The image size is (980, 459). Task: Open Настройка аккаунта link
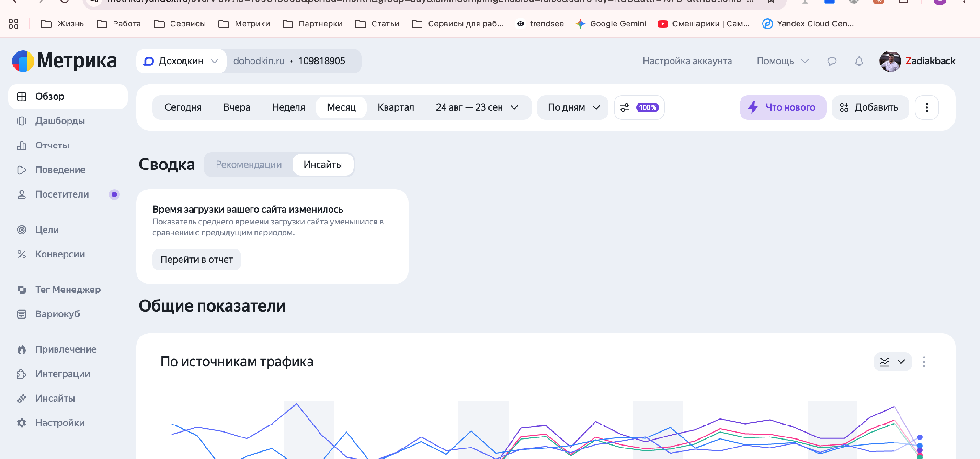click(687, 61)
